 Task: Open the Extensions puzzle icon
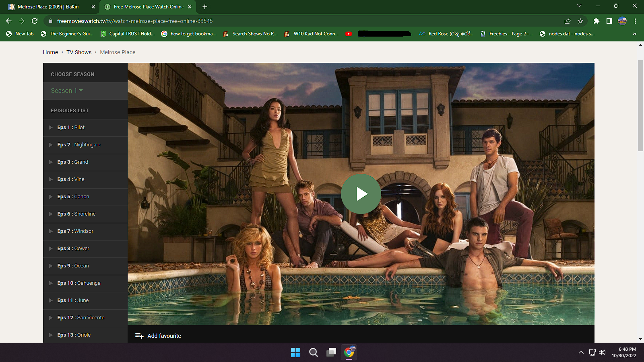tap(597, 21)
